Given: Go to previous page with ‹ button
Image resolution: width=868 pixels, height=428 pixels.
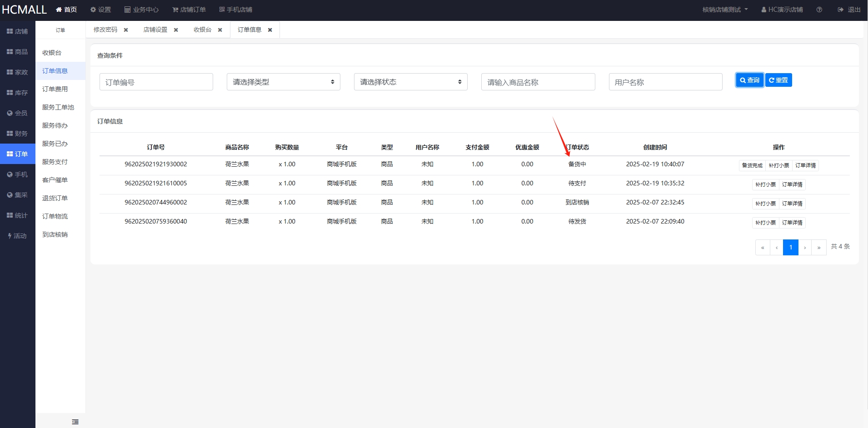Looking at the screenshot, I should [777, 248].
